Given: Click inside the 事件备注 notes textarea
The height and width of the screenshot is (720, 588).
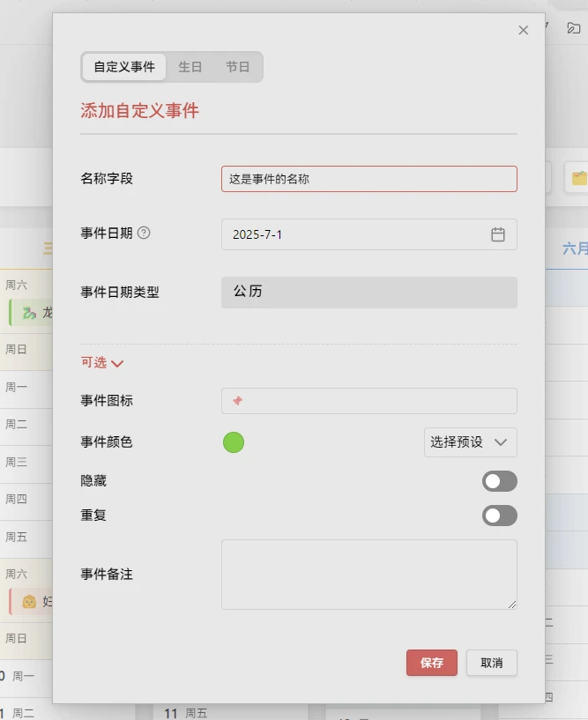Looking at the screenshot, I should tap(368, 574).
